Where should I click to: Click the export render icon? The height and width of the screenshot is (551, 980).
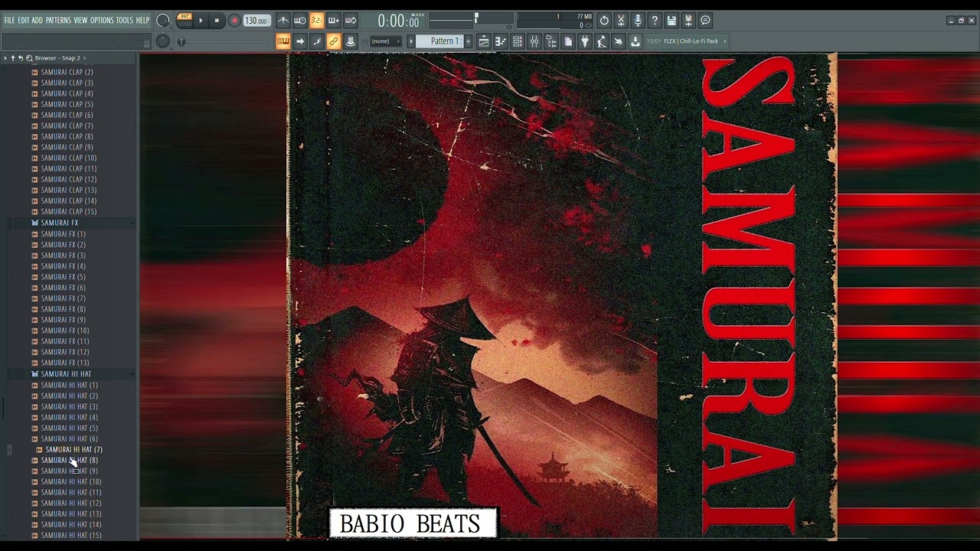[688, 21]
